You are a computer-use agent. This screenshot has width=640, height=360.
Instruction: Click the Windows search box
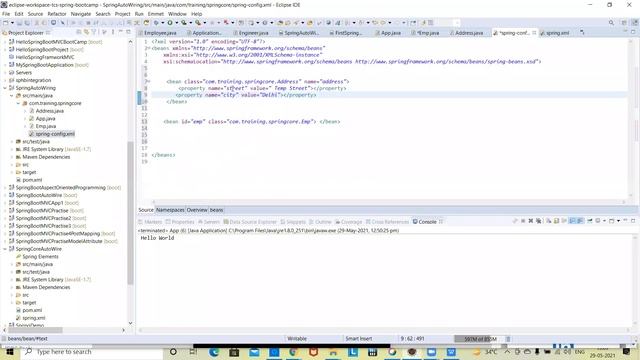pyautogui.click(x=92, y=352)
